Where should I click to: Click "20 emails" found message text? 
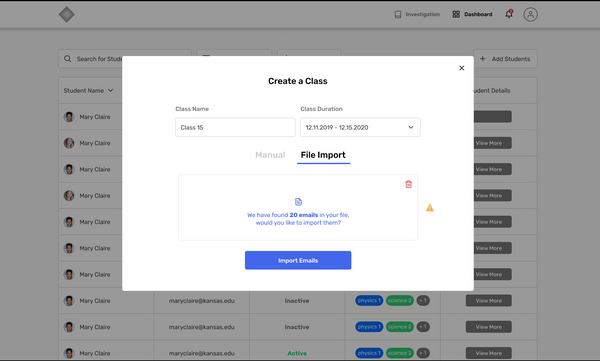click(x=303, y=215)
